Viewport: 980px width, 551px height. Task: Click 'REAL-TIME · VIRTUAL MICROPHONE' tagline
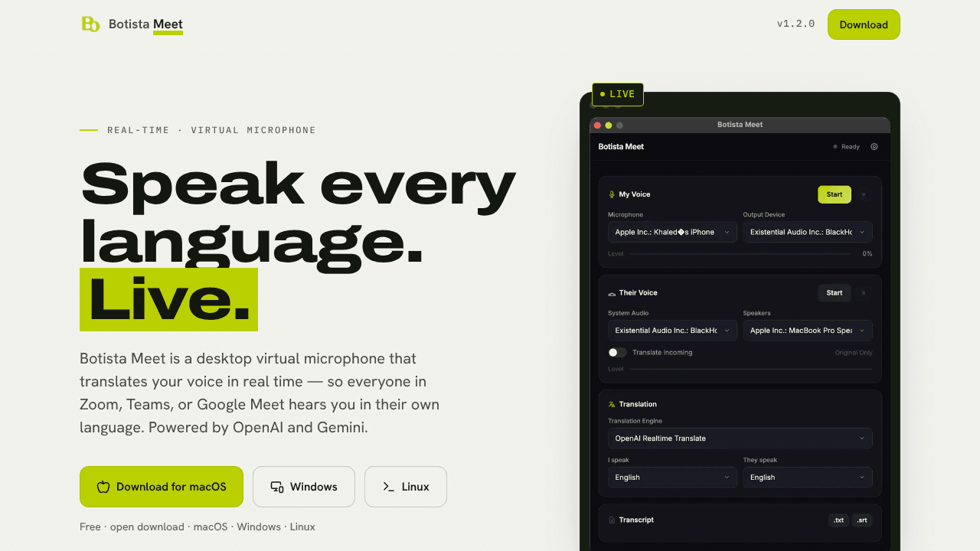click(x=211, y=130)
